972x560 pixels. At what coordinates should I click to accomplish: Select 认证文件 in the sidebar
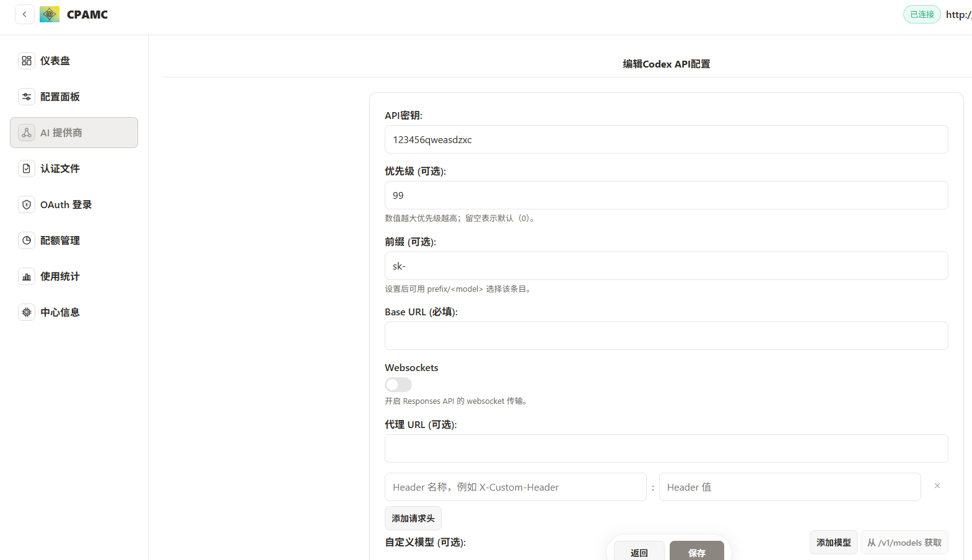74,168
